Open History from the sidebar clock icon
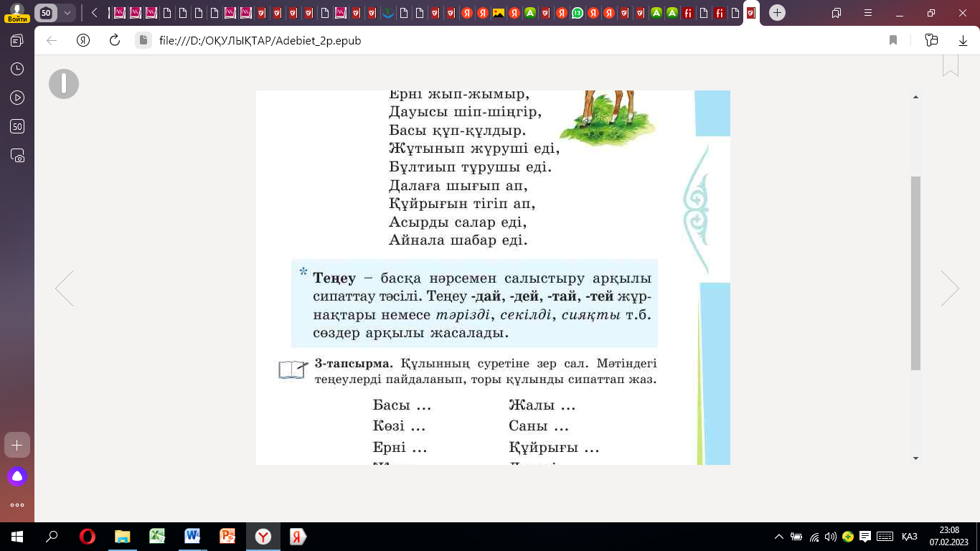This screenshot has width=980, height=551. coord(17,70)
